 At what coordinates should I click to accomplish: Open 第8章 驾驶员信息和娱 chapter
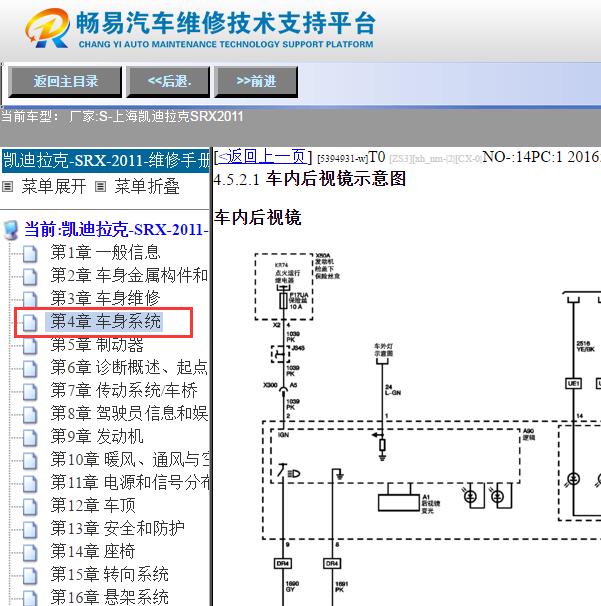click(x=129, y=413)
